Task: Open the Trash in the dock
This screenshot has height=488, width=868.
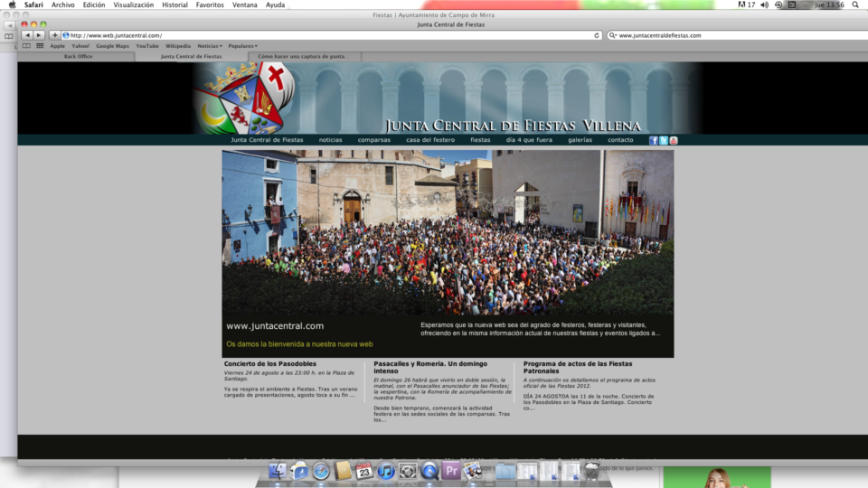Action: click(591, 471)
